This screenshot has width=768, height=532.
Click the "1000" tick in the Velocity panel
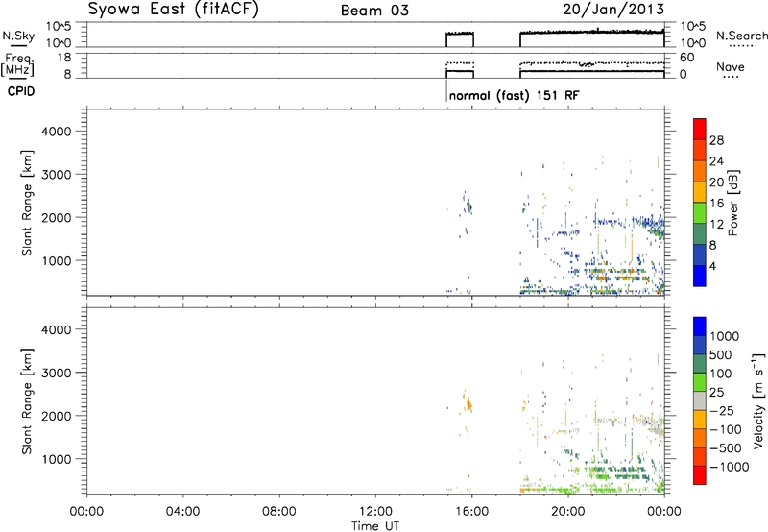(57, 459)
